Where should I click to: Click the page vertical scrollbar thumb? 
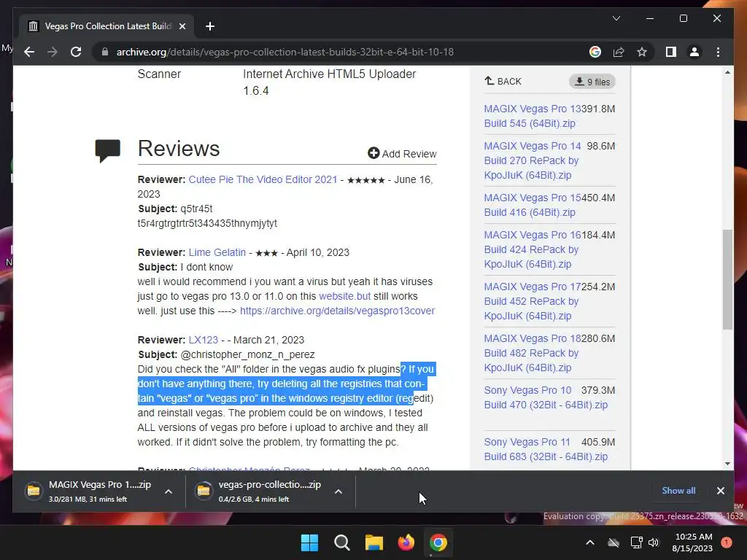(727, 279)
